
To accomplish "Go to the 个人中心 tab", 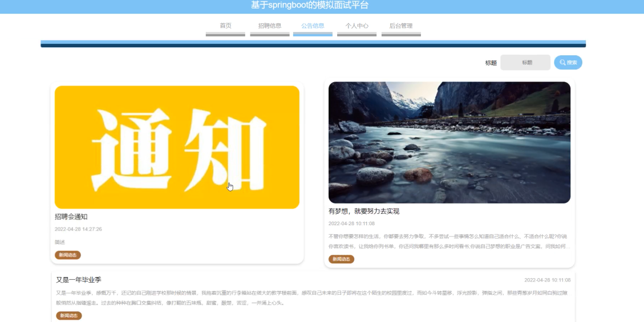I will [357, 26].
